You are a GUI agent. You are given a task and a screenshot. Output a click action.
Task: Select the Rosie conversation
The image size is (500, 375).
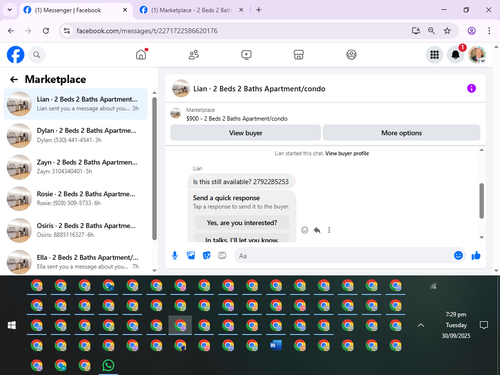coord(75,198)
